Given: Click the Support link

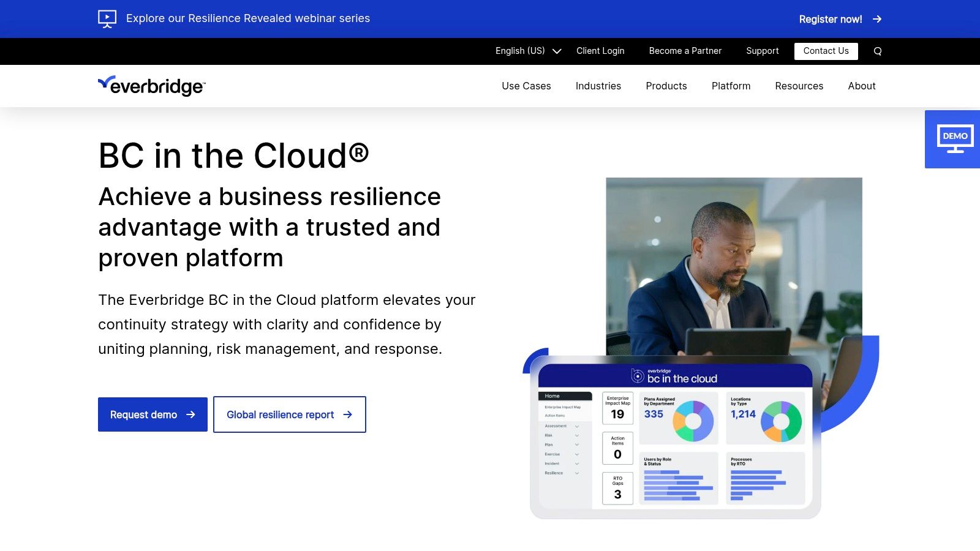Looking at the screenshot, I should (762, 51).
